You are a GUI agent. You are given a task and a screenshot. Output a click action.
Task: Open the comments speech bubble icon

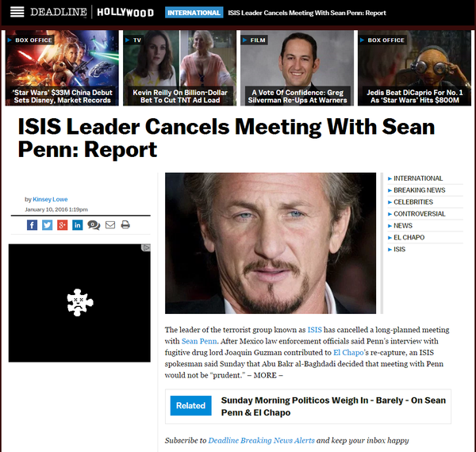pos(94,225)
